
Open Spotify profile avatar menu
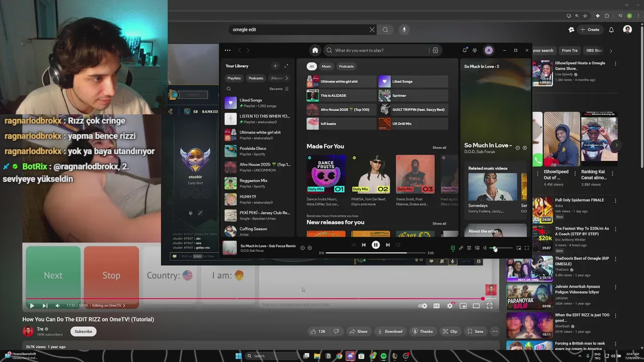[489, 50]
